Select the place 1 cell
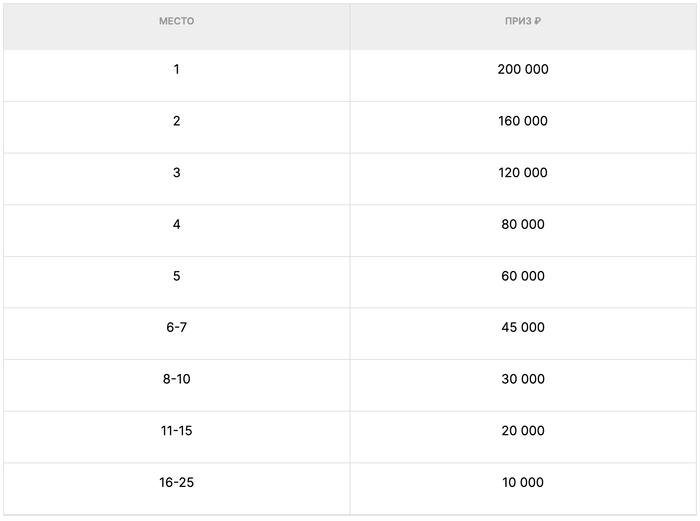Image resolution: width=700 pixels, height=521 pixels. [x=176, y=70]
